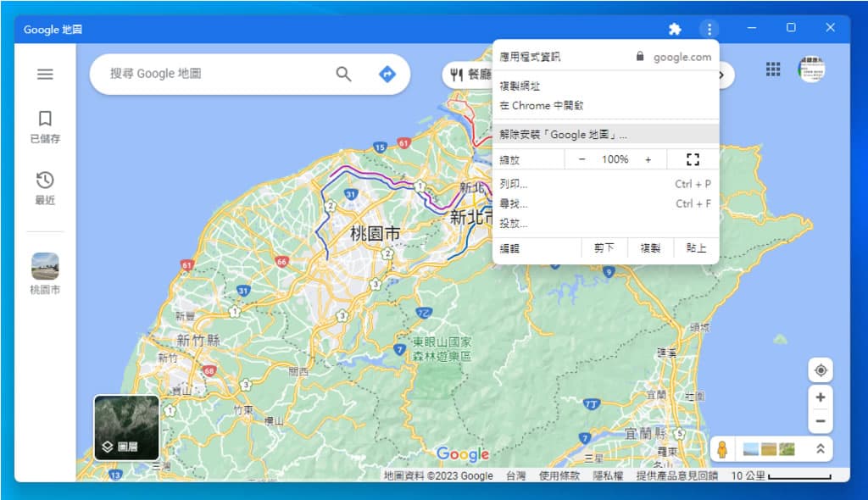Viewport: 868px width, 500px height.
Task: Open 使用條款 terms link
Action: point(559,475)
